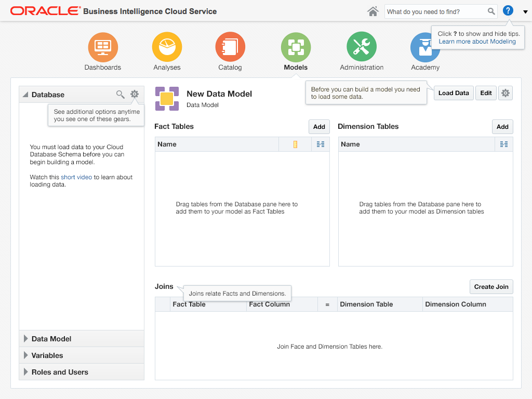The width and height of the screenshot is (532, 399).
Task: Open the Catalog icon
Action: 230,47
